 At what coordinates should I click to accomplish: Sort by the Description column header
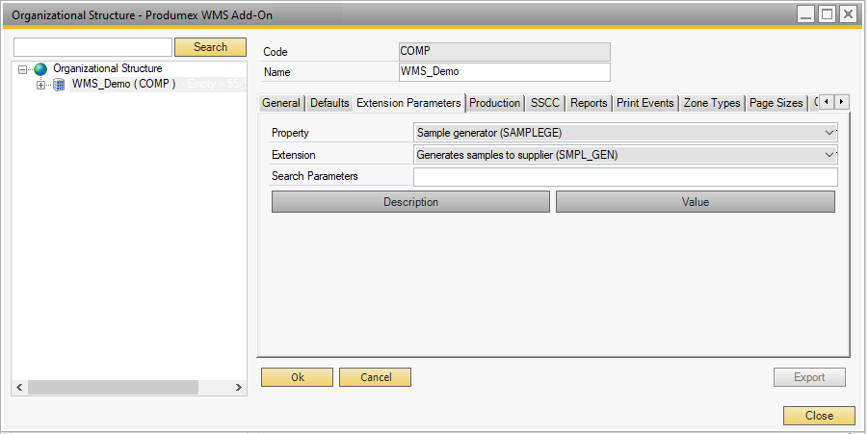click(410, 202)
